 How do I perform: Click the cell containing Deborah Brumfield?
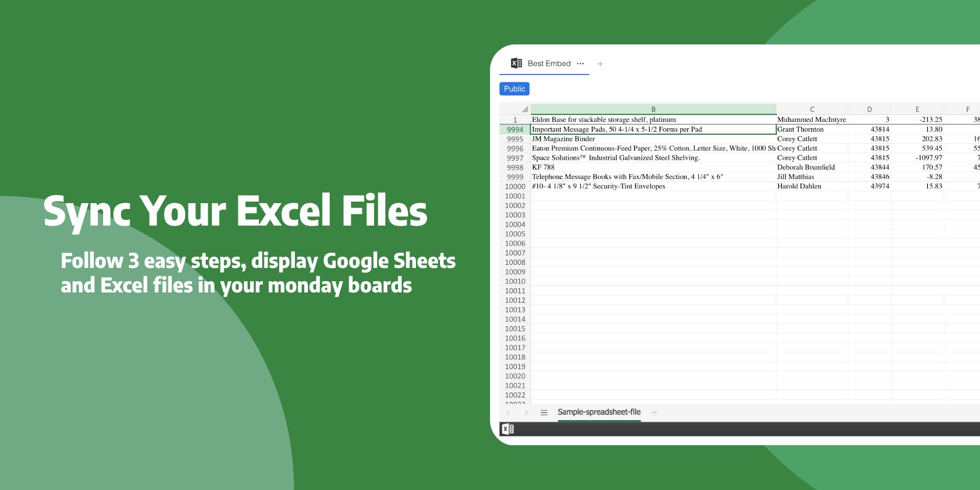[x=806, y=167]
